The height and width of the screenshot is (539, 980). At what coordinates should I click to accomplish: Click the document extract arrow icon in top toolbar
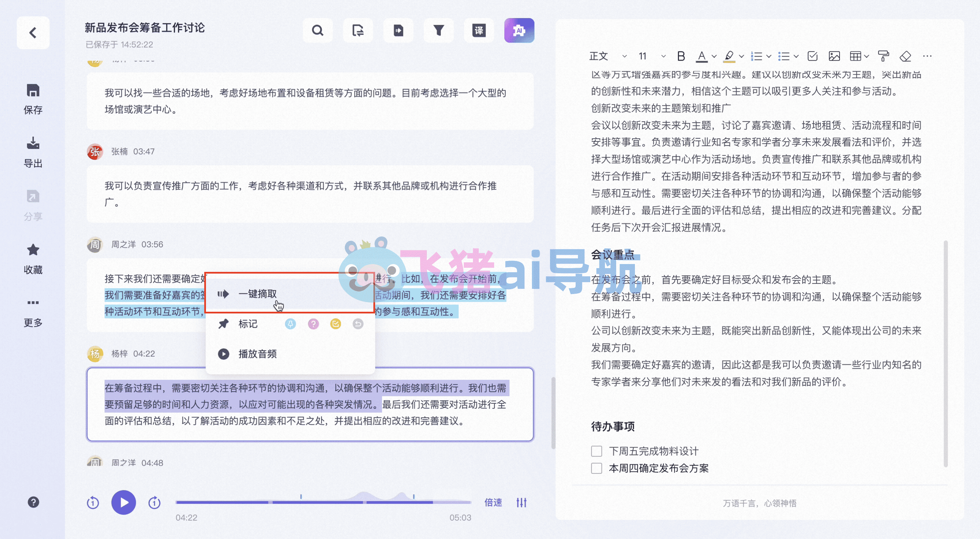398,30
